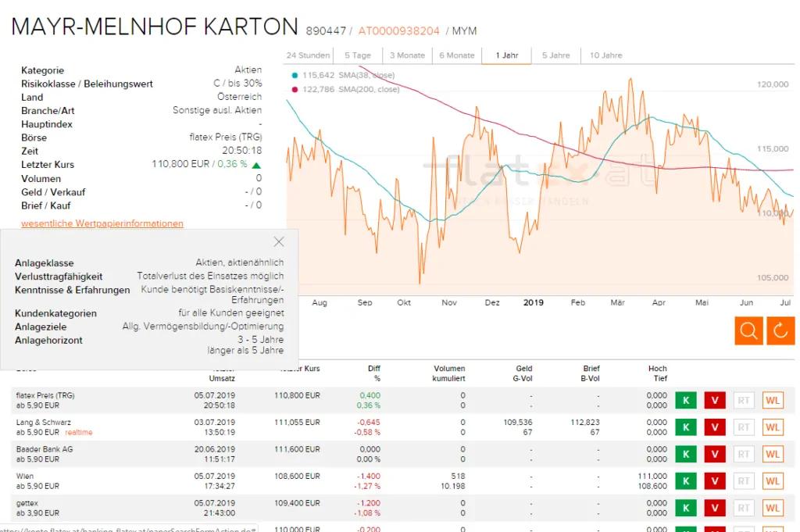The width and height of the screenshot is (800, 532).
Task: Click green K button in gettex row
Action: tap(686, 508)
